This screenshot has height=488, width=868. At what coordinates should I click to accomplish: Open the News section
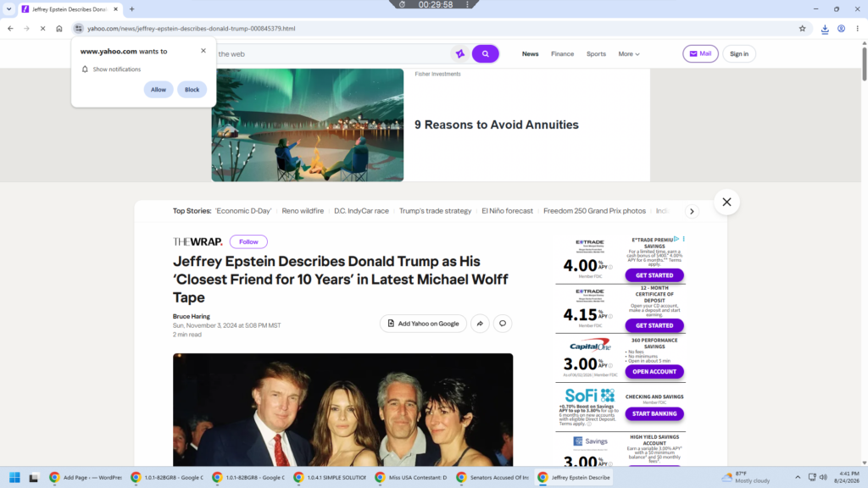tap(531, 53)
